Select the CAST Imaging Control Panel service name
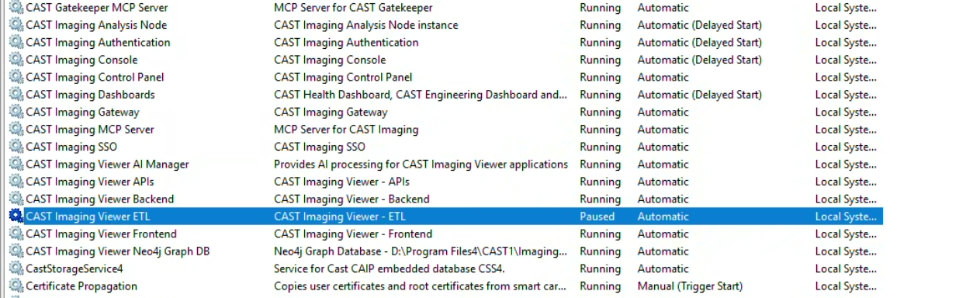Viewport: 980px width, 298px height. [x=95, y=78]
